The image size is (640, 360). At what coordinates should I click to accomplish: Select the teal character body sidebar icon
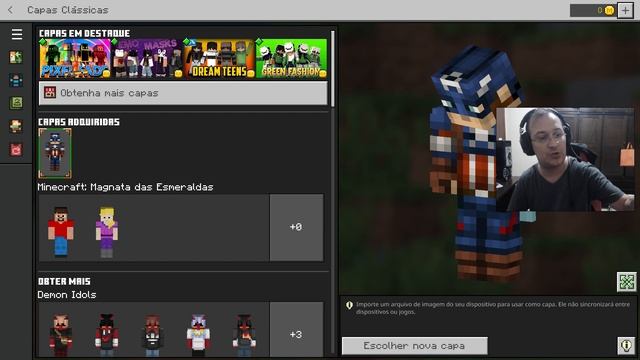pos(16,81)
